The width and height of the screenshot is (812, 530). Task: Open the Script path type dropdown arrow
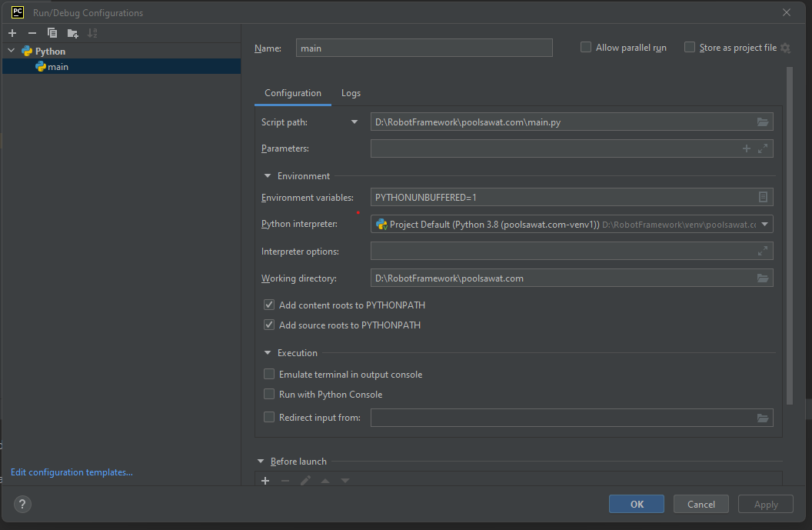click(354, 122)
